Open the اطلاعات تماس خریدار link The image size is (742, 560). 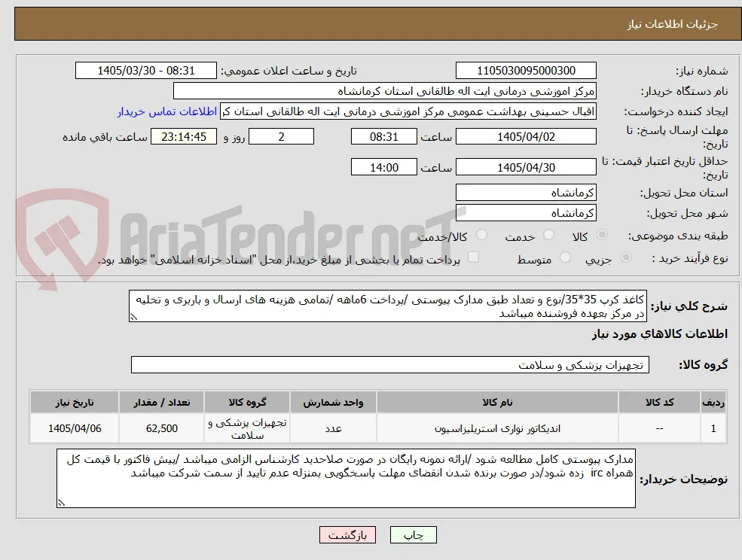167,111
